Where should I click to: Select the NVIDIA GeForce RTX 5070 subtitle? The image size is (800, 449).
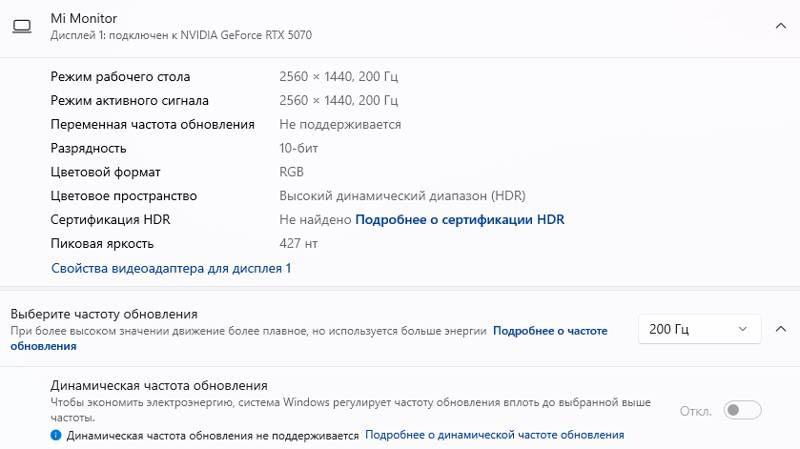click(x=181, y=35)
